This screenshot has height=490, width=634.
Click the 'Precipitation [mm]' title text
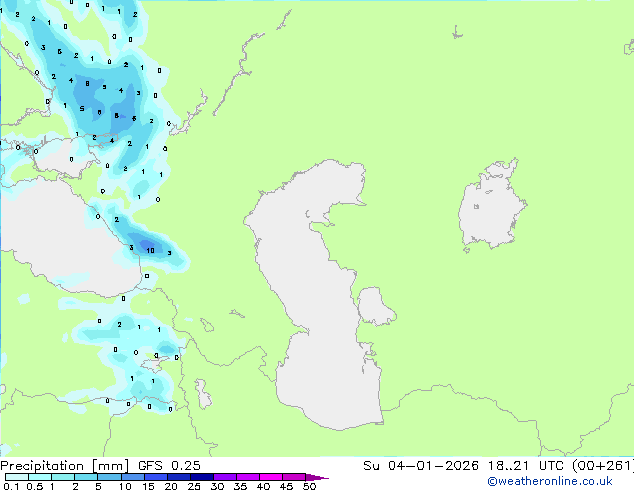click(x=64, y=466)
